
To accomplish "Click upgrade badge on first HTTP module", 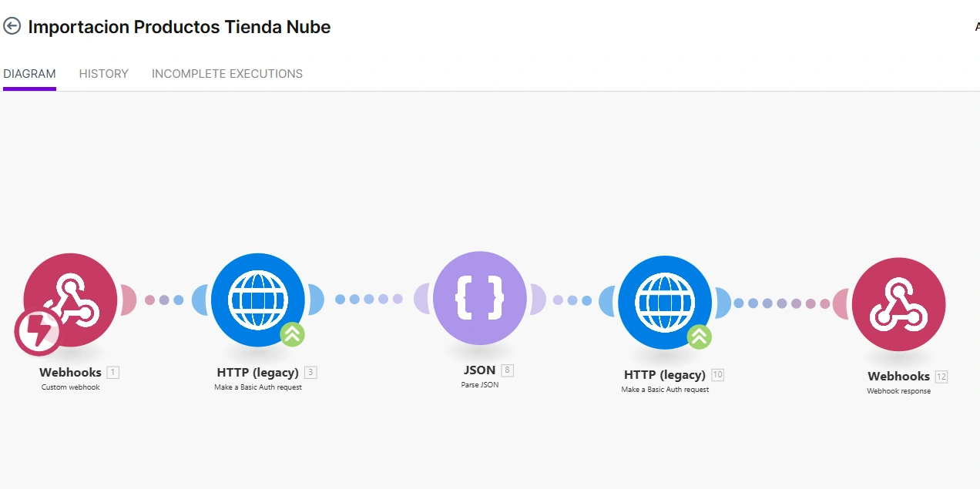I will coord(292,334).
